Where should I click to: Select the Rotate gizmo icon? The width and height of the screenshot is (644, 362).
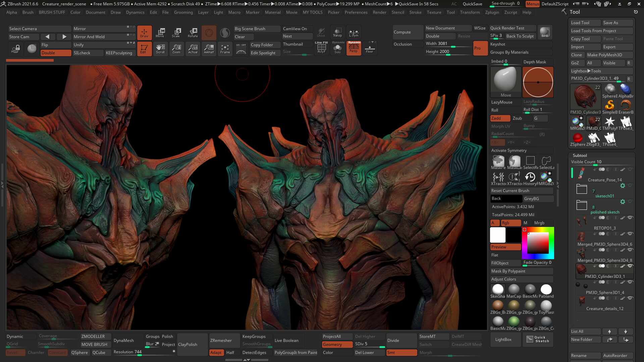193,33
